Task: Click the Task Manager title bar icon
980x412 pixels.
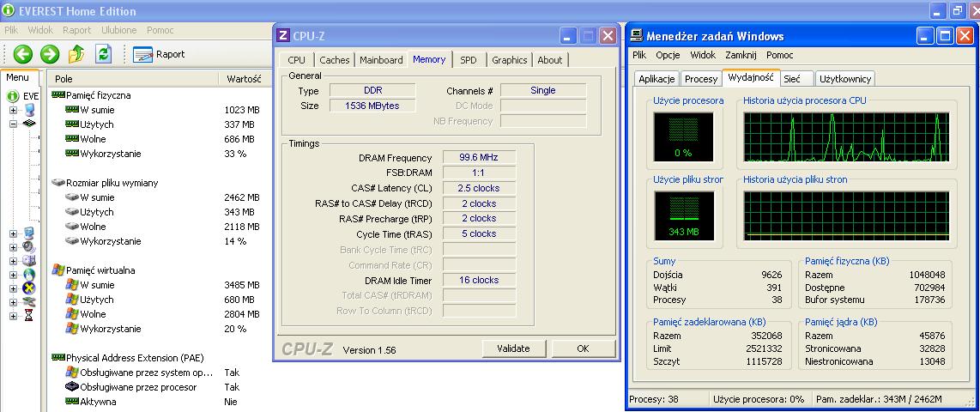Action: pos(636,36)
